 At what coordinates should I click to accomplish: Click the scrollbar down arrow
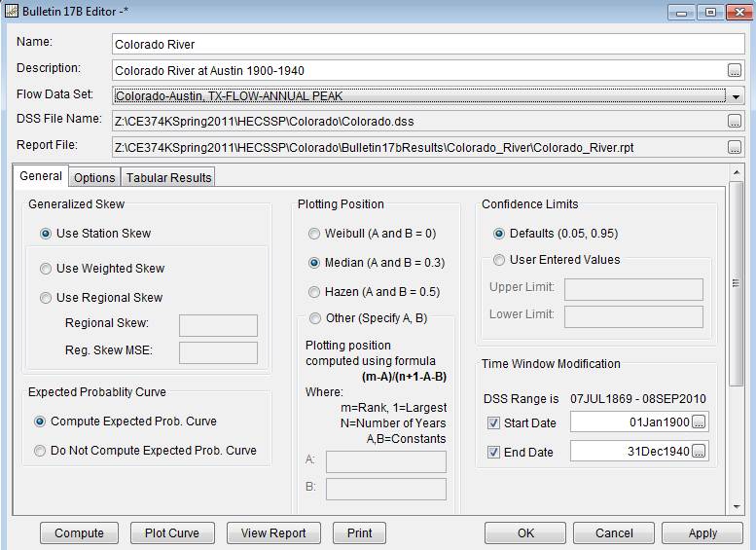(x=737, y=506)
